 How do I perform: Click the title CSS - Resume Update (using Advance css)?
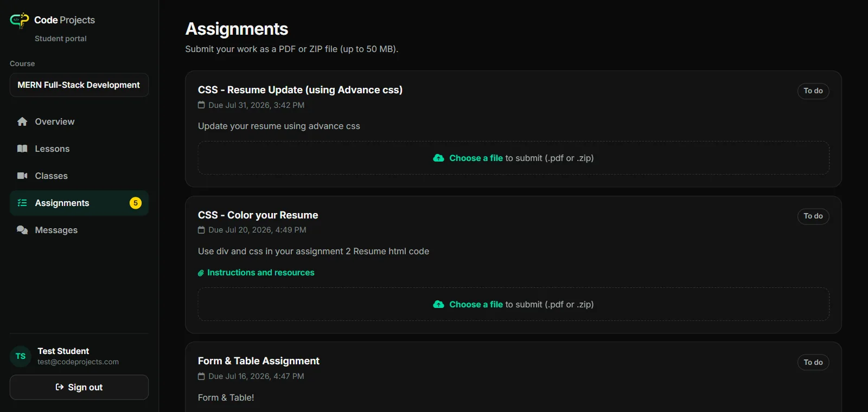(300, 90)
